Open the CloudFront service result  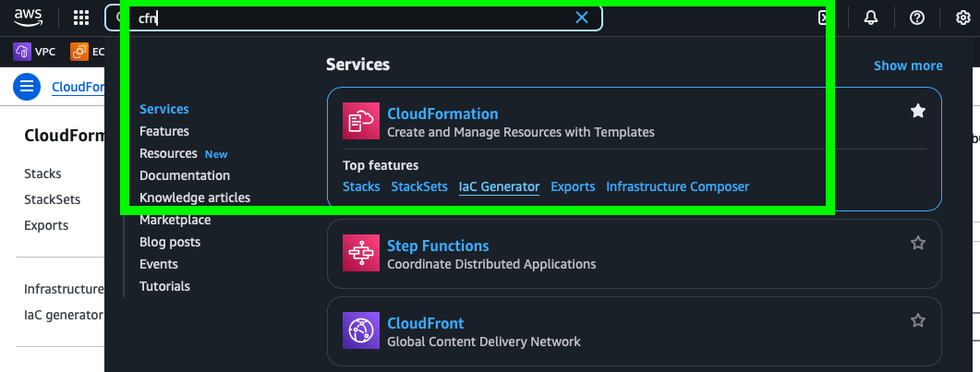point(425,323)
